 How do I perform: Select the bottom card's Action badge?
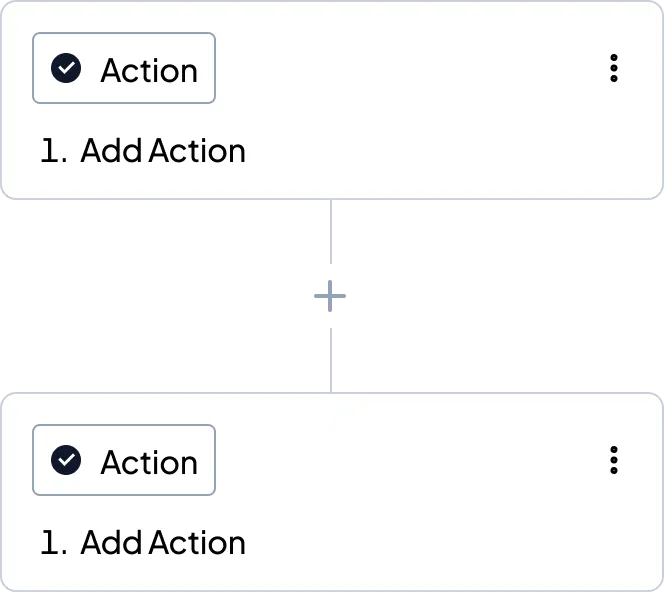(124, 460)
